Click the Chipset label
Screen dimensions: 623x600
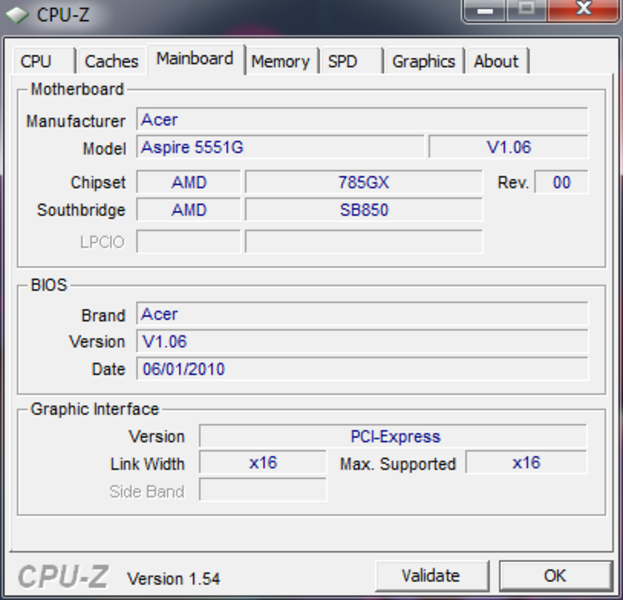tap(98, 183)
